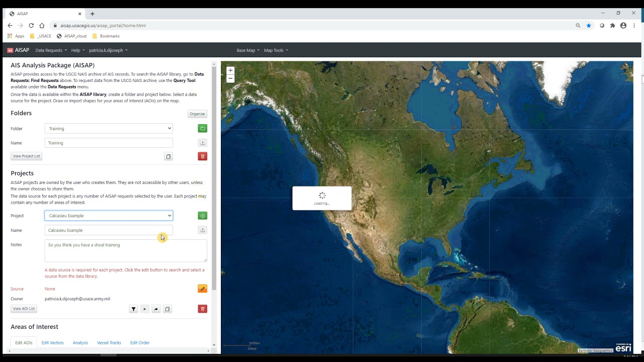This screenshot has width=644, height=362.
Task: Click the 'AIS Analysis Package (AISAP)' heading
Action: [x=52, y=65]
